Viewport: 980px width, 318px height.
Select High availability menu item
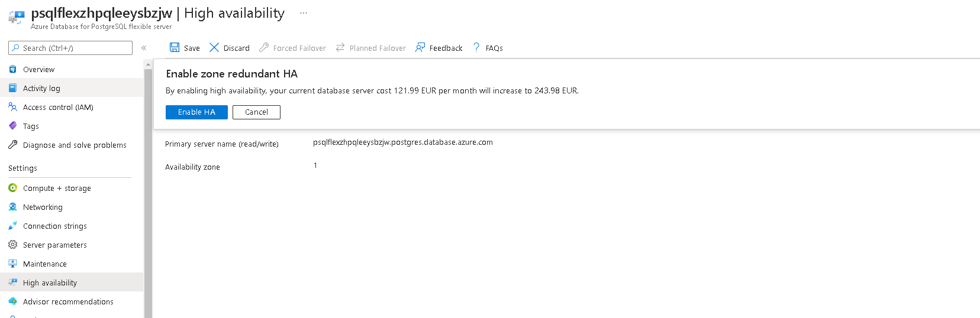click(x=72, y=283)
